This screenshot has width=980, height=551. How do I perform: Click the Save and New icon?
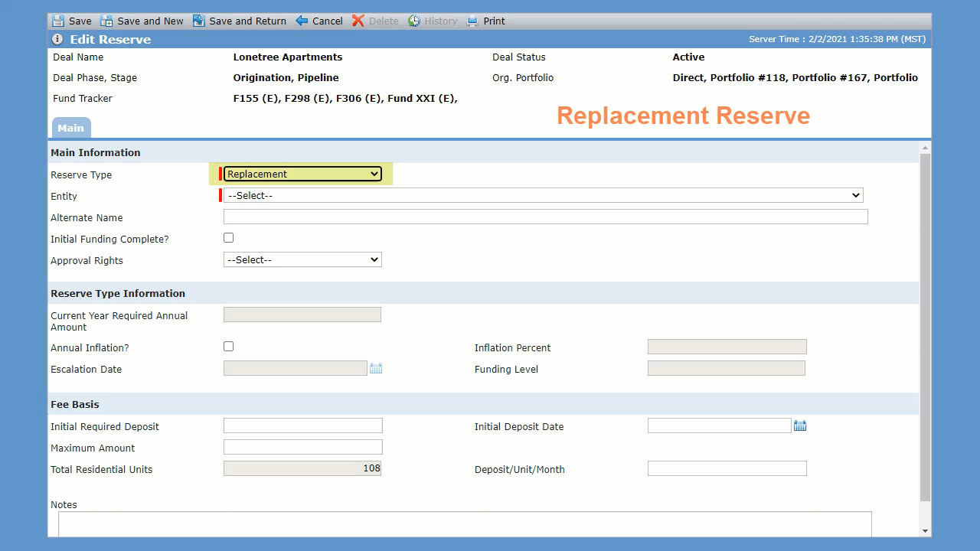(106, 21)
